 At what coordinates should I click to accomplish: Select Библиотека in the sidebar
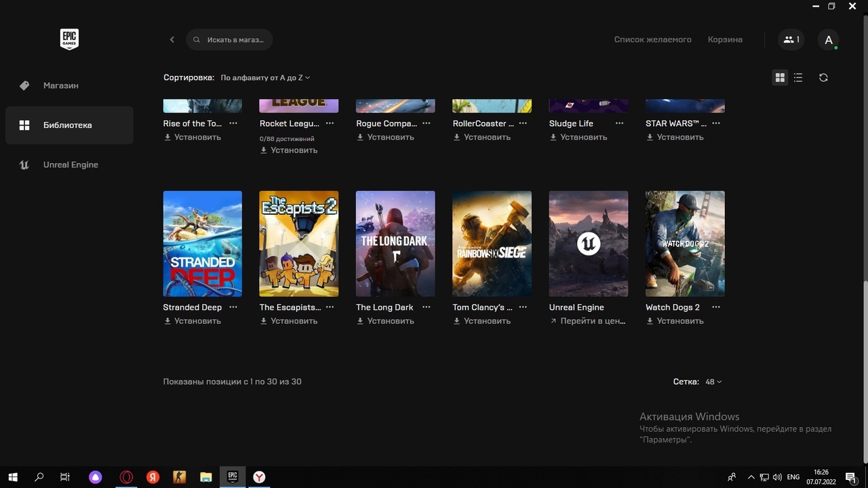click(69, 125)
